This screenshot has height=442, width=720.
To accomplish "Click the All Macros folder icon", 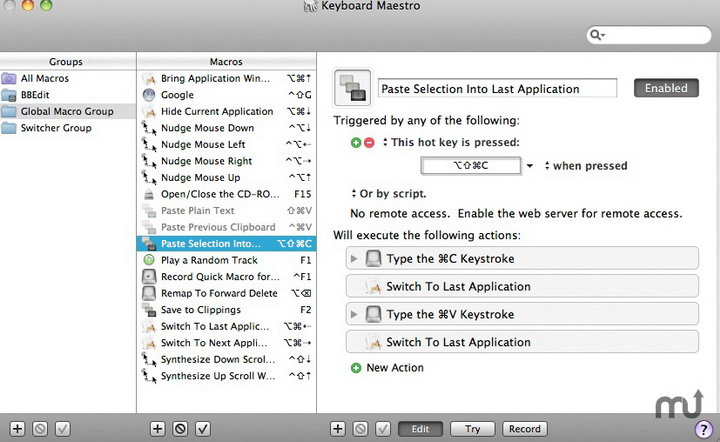I will pos(9,78).
